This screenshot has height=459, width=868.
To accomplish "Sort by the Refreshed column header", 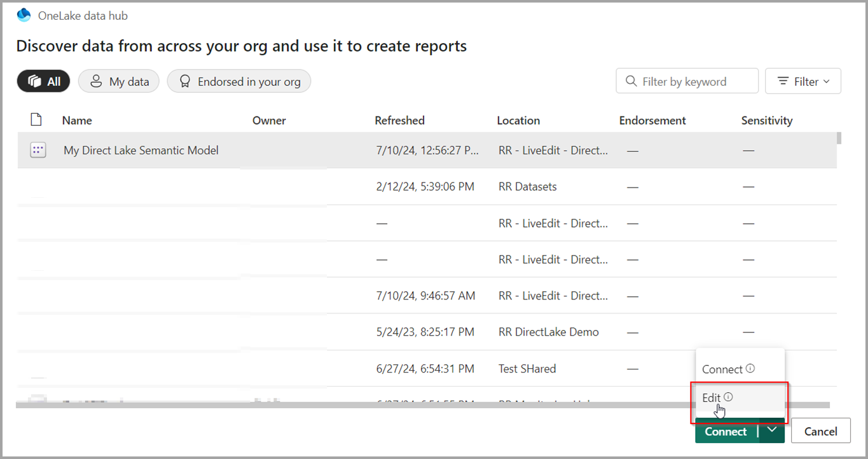I will point(400,120).
